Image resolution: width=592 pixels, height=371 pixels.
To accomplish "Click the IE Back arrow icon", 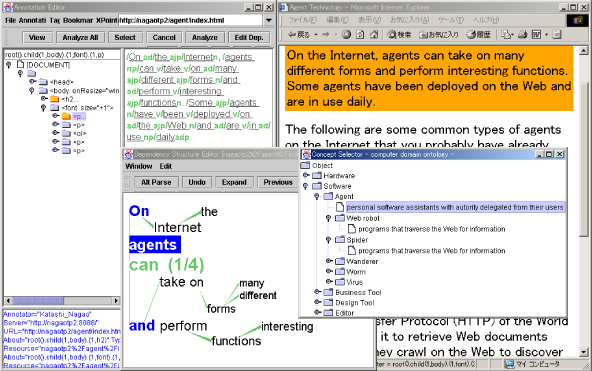I will (x=291, y=35).
